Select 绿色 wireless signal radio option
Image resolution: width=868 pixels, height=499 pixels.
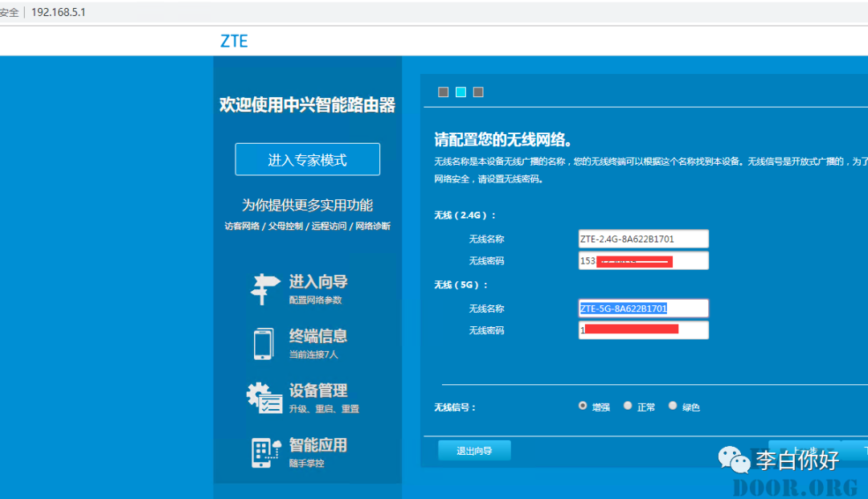click(673, 406)
